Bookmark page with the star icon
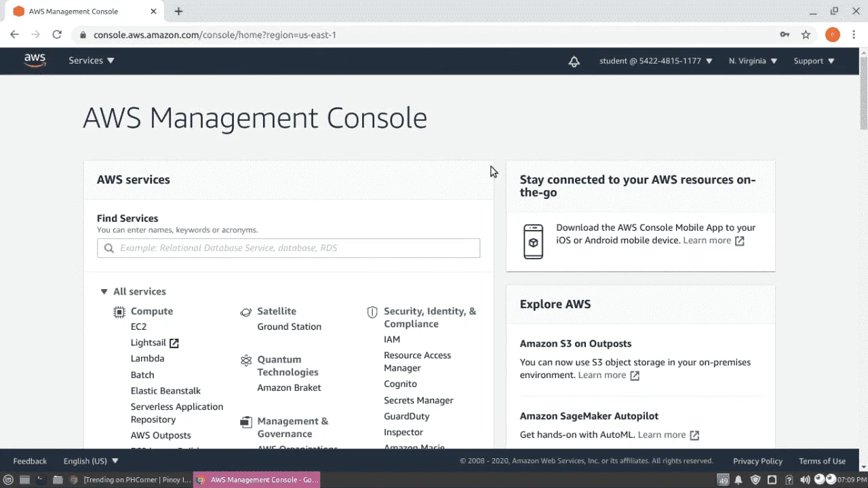 click(x=806, y=35)
